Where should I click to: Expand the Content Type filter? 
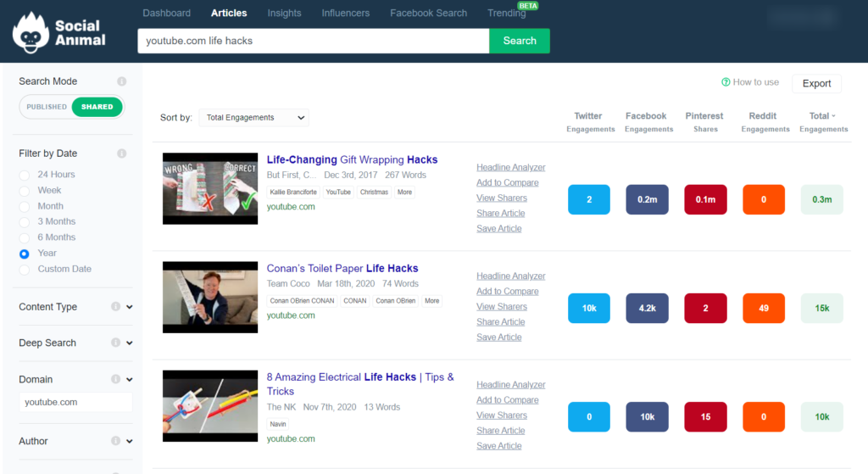click(130, 307)
